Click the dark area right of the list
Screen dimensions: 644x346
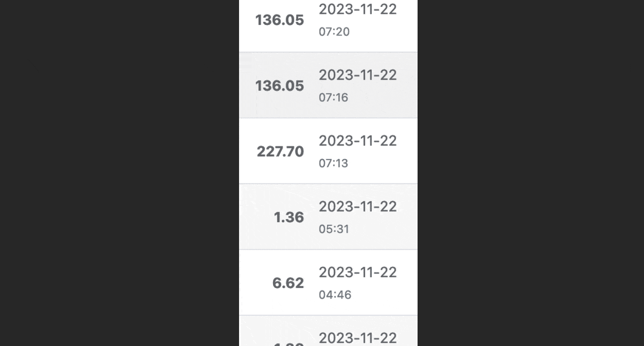[531, 173]
